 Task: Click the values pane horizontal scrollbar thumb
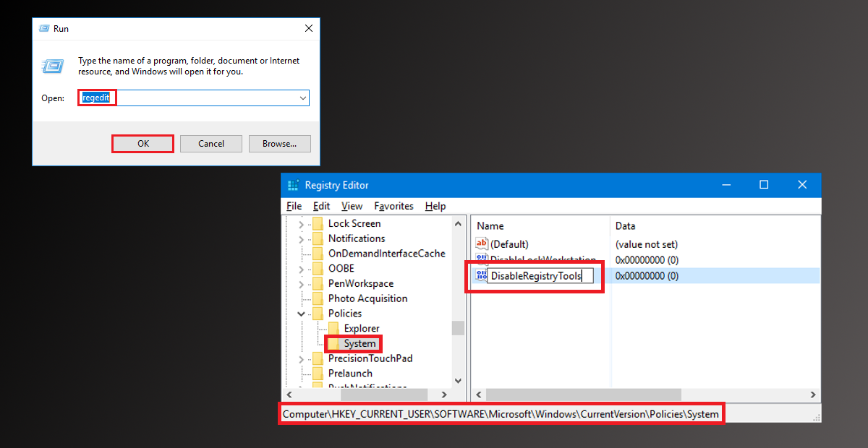[584, 395]
